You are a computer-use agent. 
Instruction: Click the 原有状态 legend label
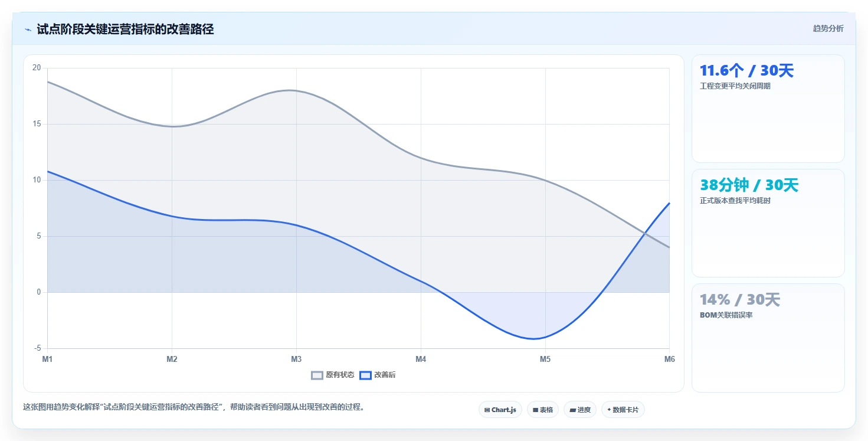pos(340,375)
